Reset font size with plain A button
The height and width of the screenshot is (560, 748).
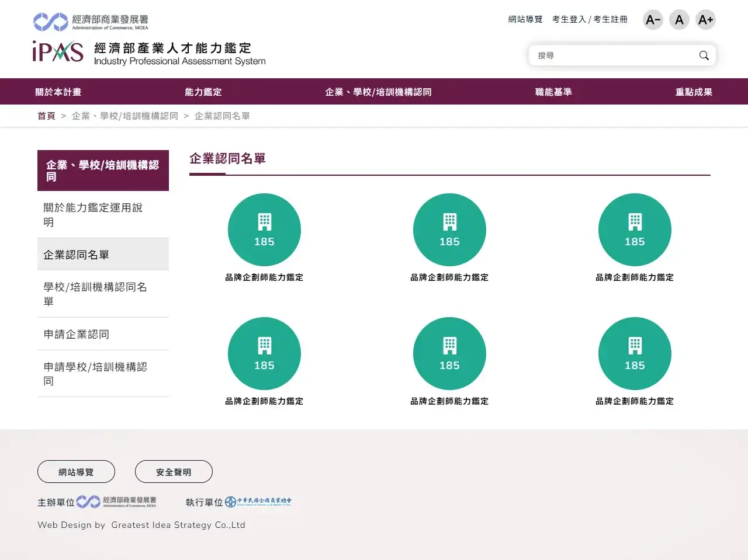coord(679,20)
